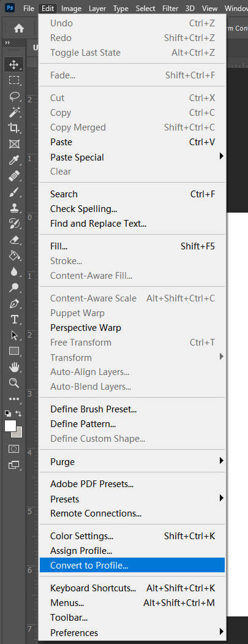
Task: Select the Horizontal Type tool
Action: 14,319
